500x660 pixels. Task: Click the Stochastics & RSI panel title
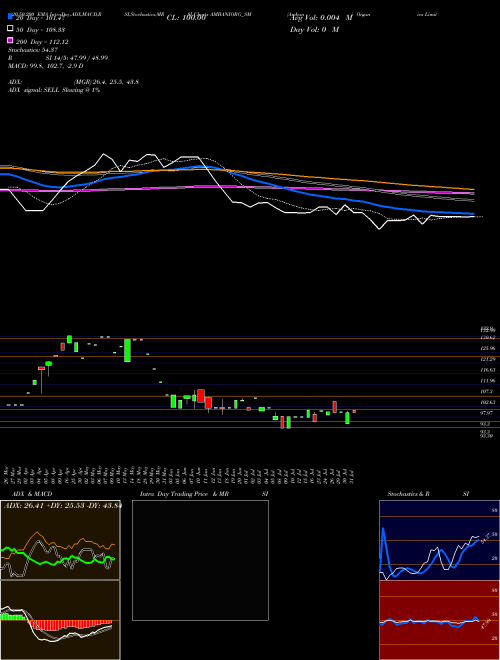point(428,494)
